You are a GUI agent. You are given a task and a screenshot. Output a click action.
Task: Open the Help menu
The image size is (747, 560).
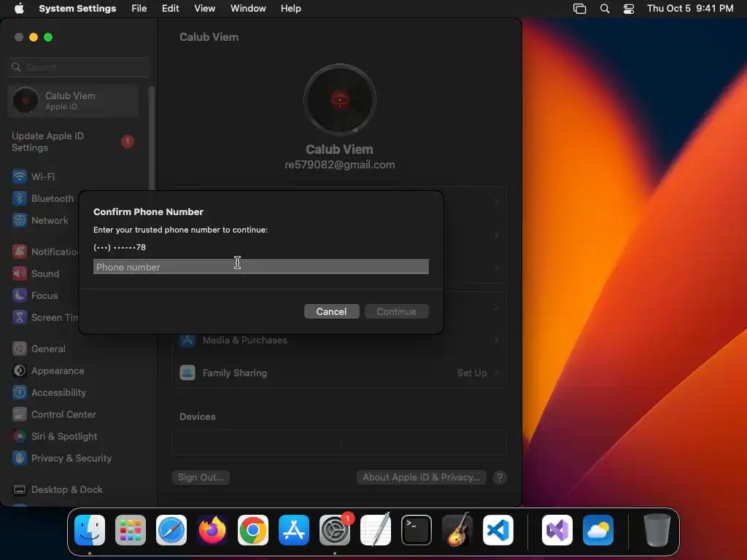(290, 9)
